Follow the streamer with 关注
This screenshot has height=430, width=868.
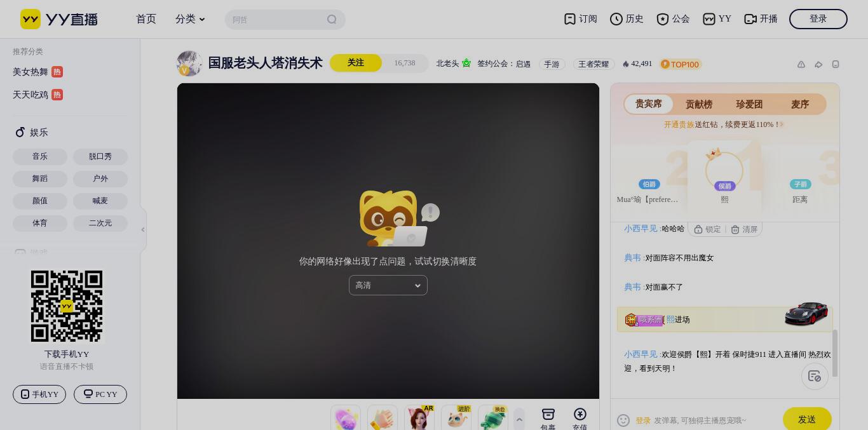pyautogui.click(x=356, y=63)
